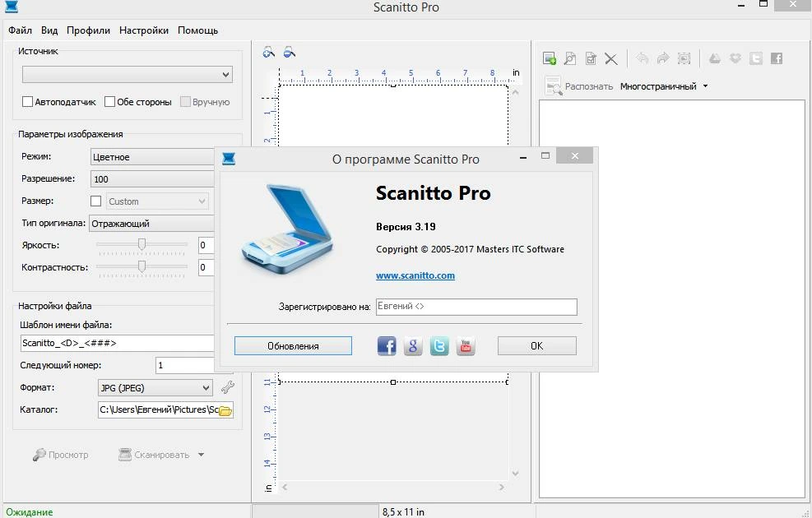
Task: Click the preview page with magnifier icon
Action: 570,58
